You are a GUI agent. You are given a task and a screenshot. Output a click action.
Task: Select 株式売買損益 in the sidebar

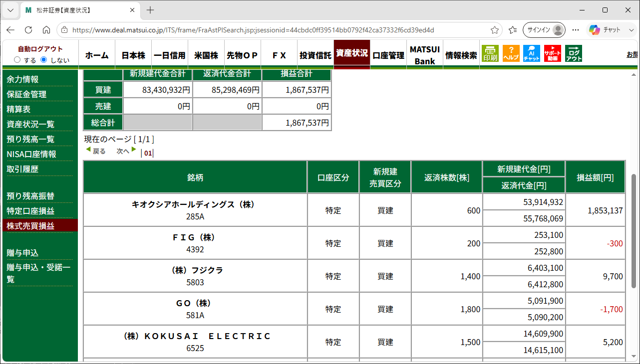tap(30, 226)
